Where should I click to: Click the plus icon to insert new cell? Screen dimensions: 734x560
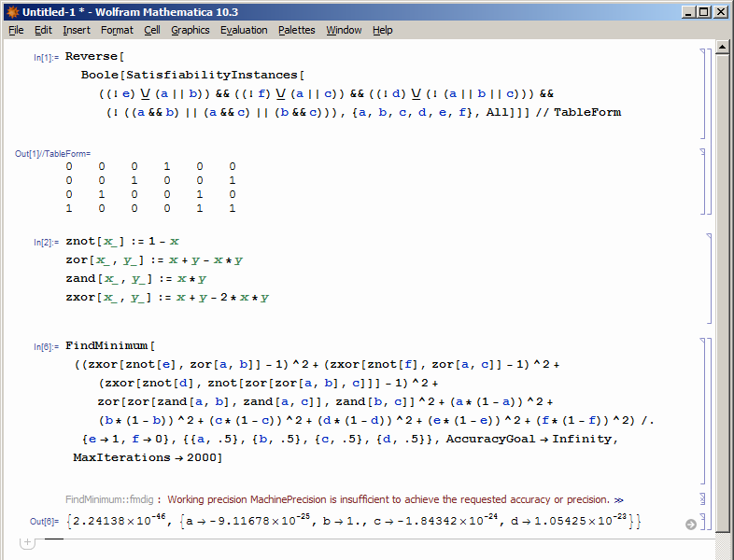point(27,543)
